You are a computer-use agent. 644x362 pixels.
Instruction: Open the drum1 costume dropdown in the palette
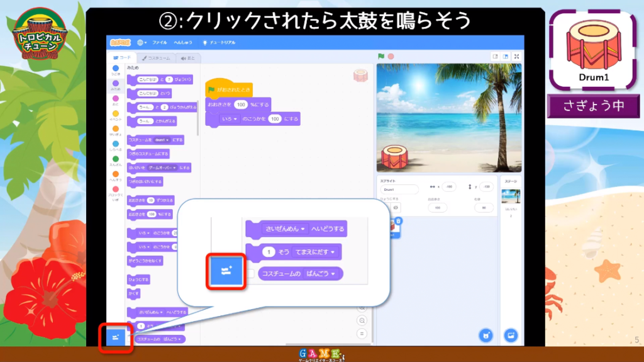click(162, 140)
